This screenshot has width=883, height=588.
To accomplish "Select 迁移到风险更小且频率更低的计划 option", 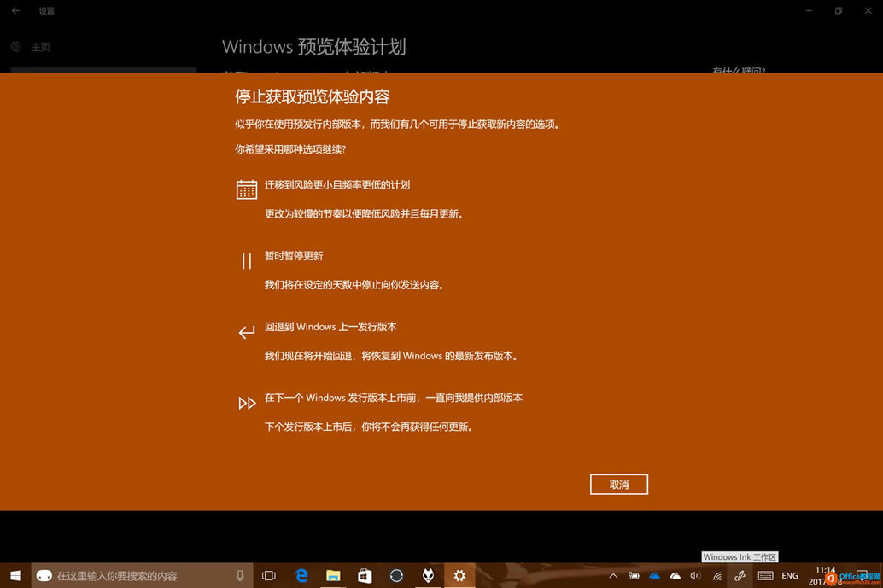I will (337, 184).
